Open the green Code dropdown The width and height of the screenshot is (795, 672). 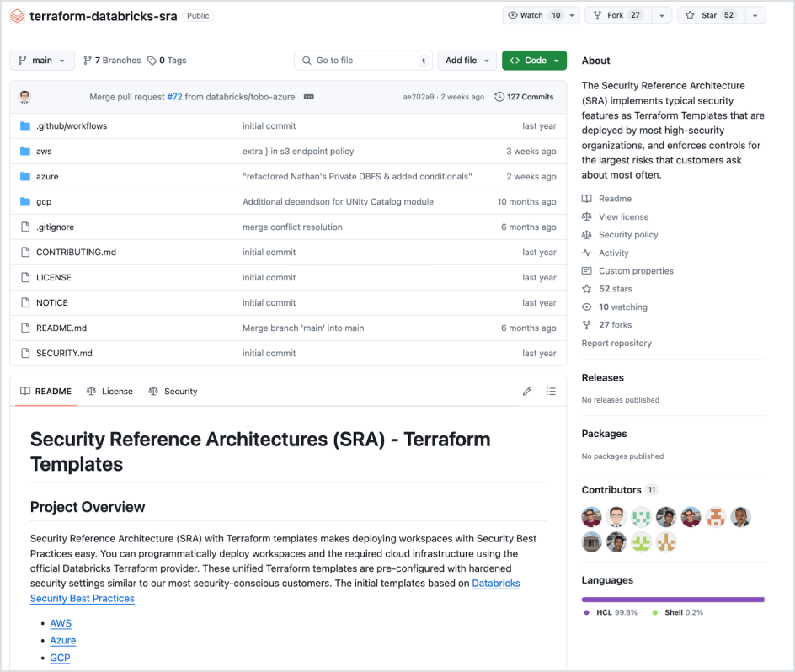point(534,61)
